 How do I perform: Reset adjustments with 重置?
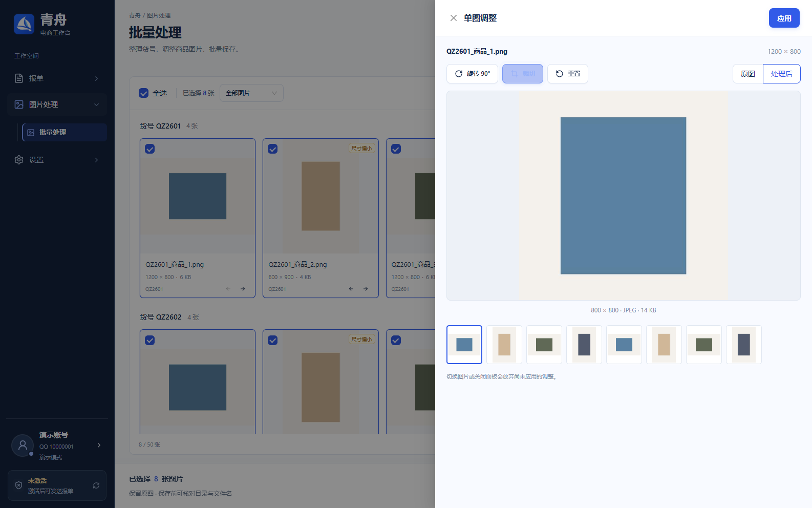568,74
